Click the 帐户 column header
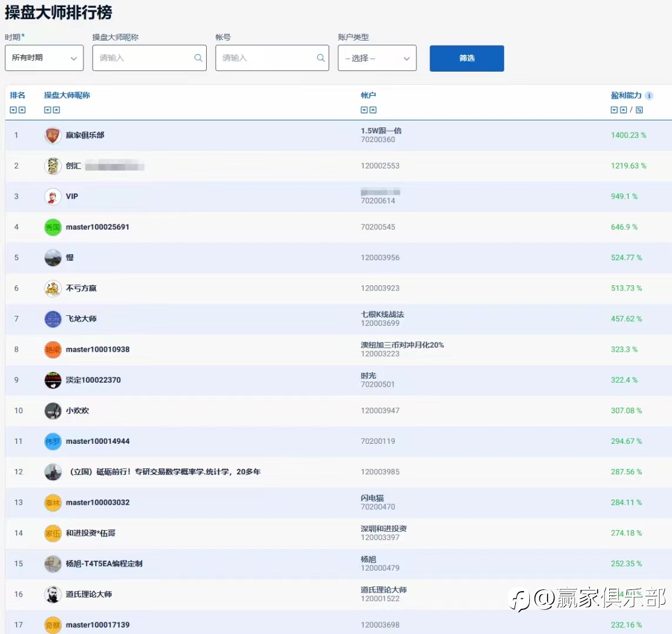 point(368,96)
